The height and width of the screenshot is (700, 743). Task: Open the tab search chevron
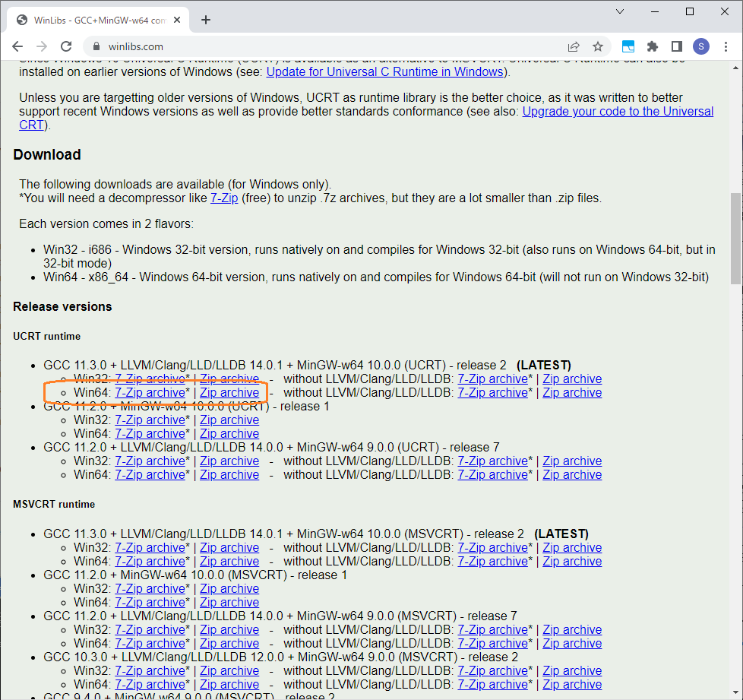point(620,11)
